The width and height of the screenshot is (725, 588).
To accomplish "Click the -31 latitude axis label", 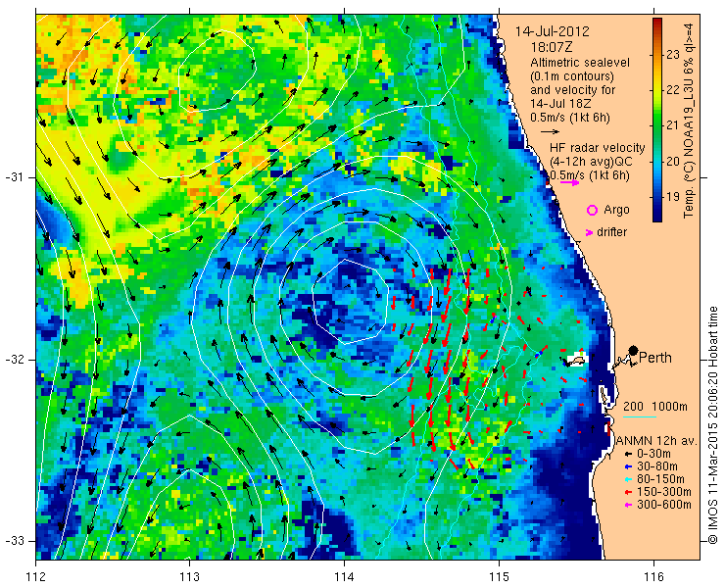I will [x=14, y=177].
